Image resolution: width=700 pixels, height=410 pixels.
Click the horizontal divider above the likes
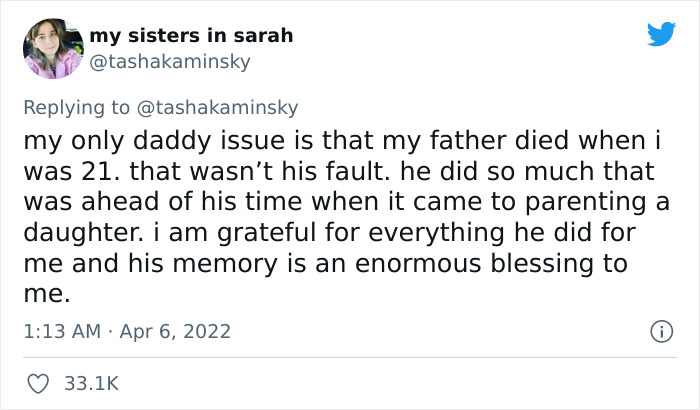pyautogui.click(x=350, y=357)
